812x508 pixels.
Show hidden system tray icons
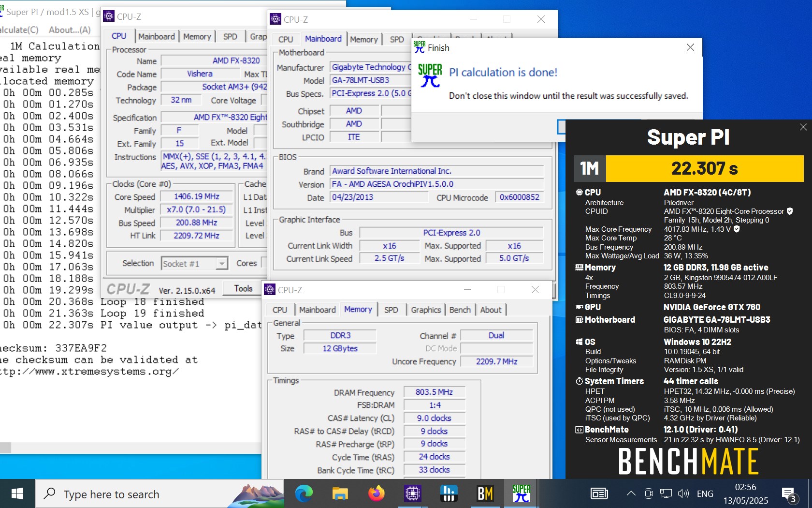click(631, 493)
